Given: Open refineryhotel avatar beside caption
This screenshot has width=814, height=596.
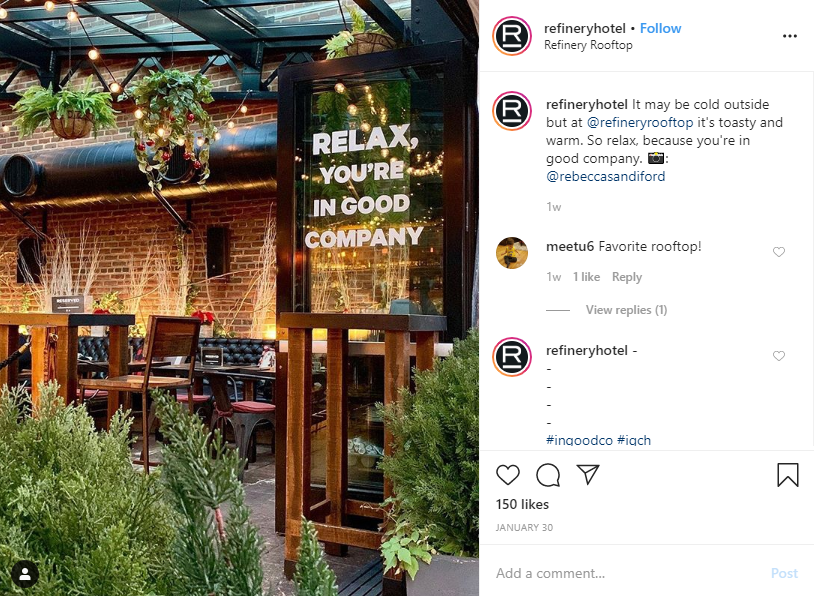Looking at the screenshot, I should (x=512, y=111).
